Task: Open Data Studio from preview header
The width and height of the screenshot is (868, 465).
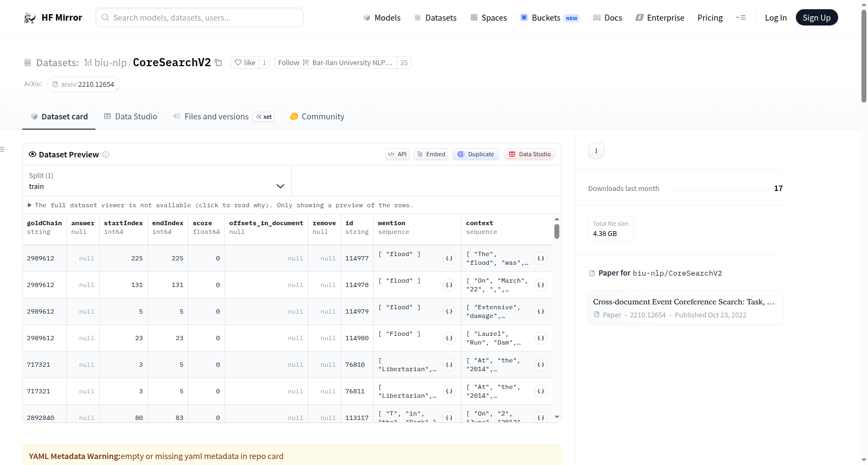Action: [x=529, y=154]
